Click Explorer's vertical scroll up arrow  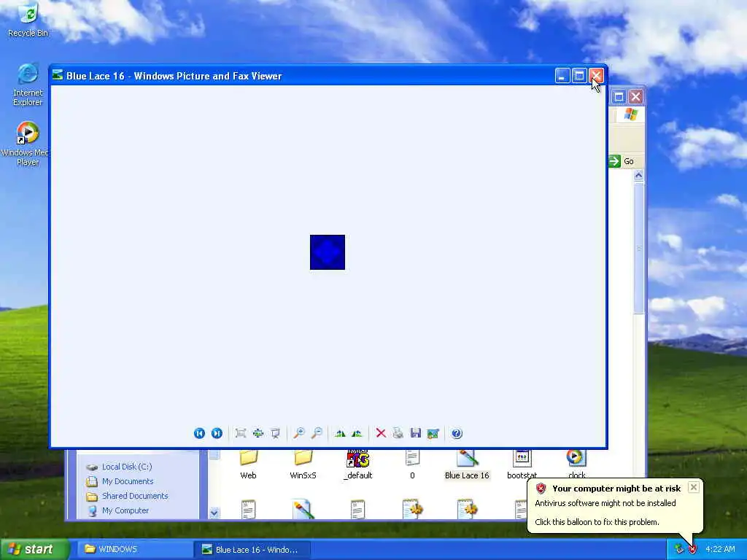[x=638, y=176]
